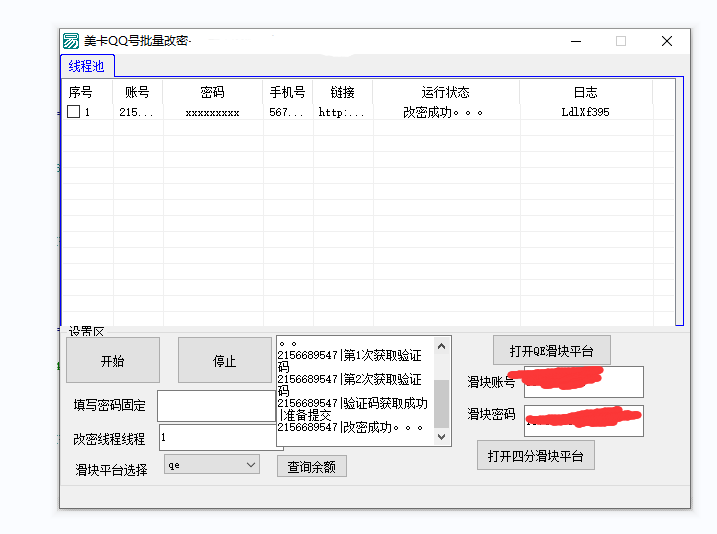Click the 日志 column header
The width and height of the screenshot is (717, 534).
(x=585, y=92)
